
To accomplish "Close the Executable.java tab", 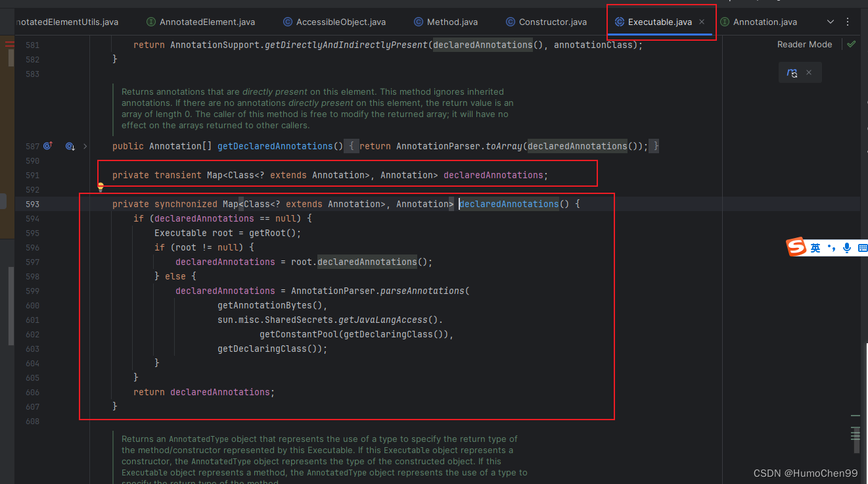I will (702, 22).
